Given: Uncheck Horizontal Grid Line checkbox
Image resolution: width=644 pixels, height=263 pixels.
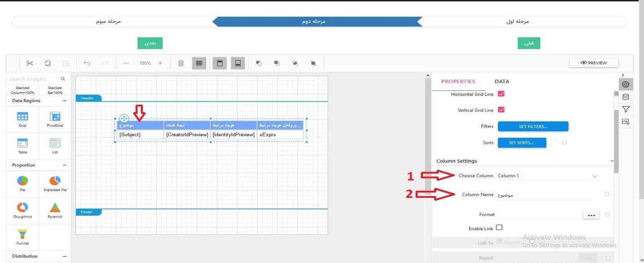Looking at the screenshot, I should click(502, 94).
